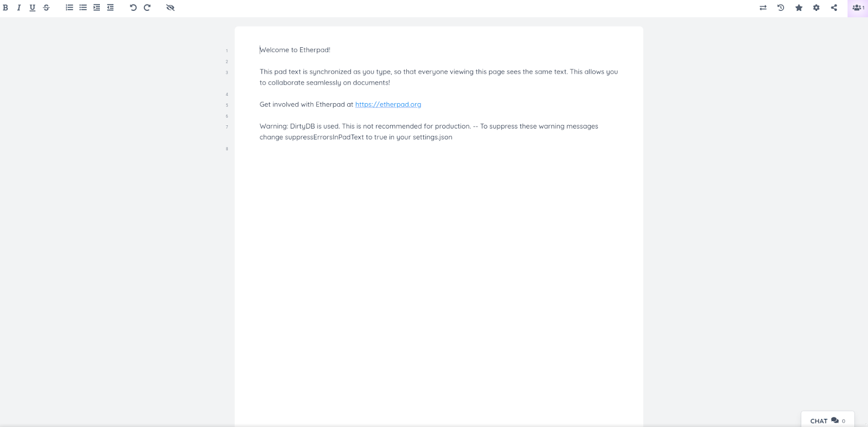Open pad settings gear
Image resolution: width=868 pixels, height=427 pixels.
click(x=816, y=8)
